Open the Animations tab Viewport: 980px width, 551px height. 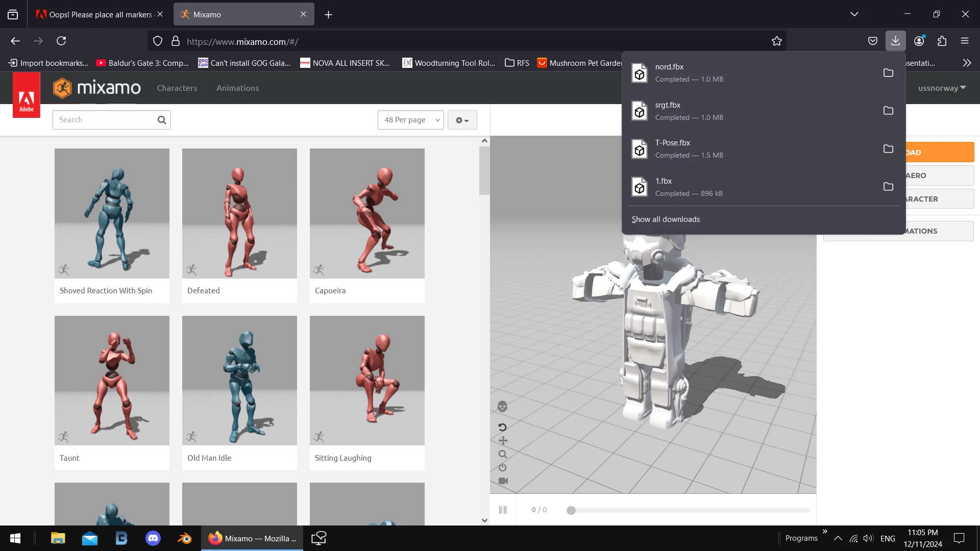click(x=237, y=88)
